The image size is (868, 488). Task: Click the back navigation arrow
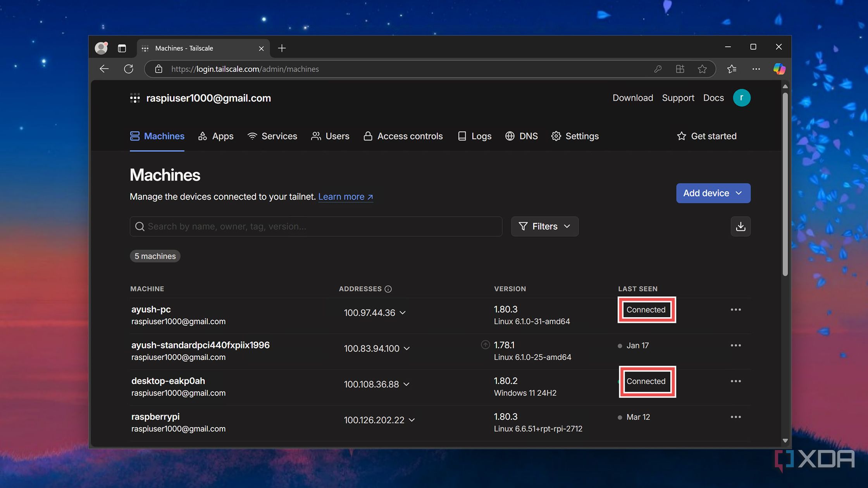[104, 69]
